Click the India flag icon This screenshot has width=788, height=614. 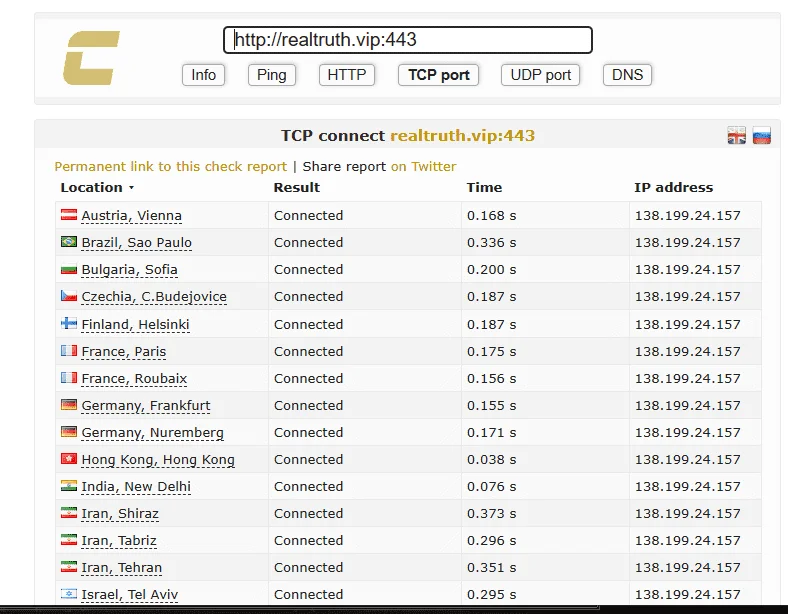pyautogui.click(x=69, y=485)
